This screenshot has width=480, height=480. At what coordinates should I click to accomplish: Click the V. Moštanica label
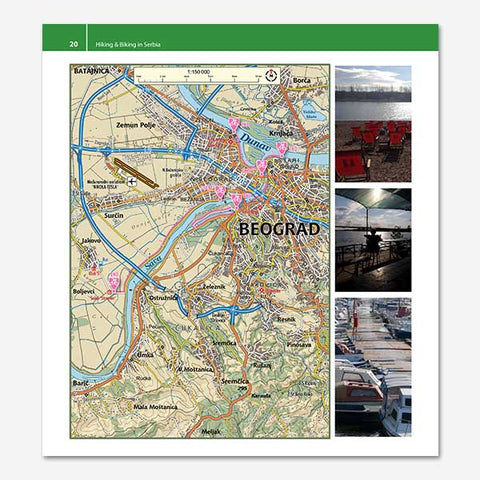195,369
